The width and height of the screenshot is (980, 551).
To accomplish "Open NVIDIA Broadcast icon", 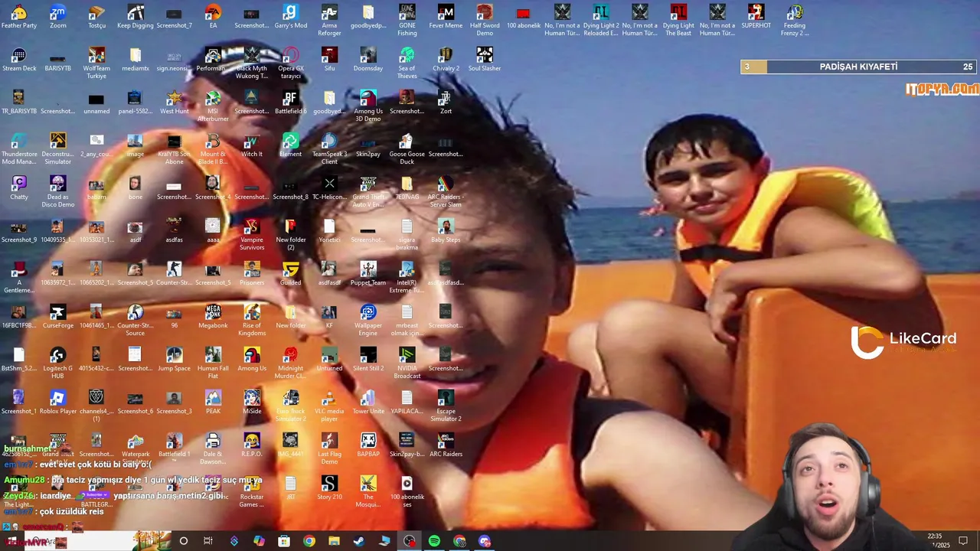I will [407, 356].
